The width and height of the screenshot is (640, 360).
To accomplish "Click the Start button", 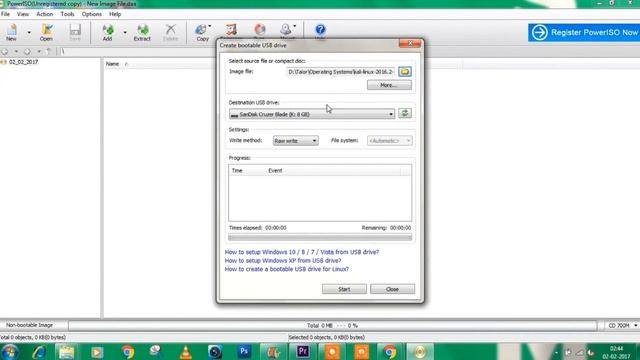I will pyautogui.click(x=344, y=289).
